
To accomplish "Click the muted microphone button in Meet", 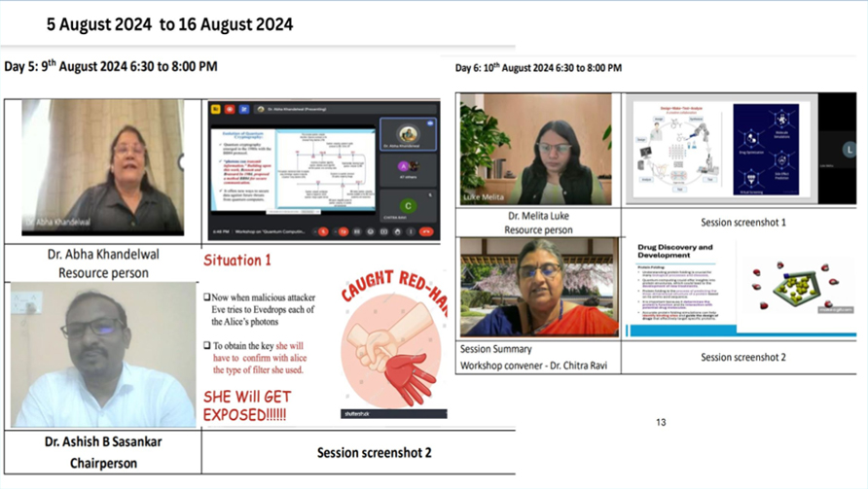I will (323, 231).
